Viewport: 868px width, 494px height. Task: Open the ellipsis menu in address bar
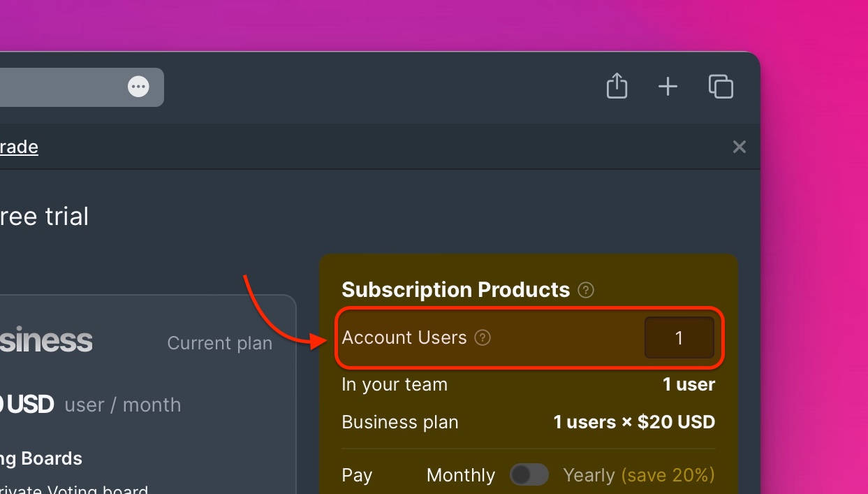point(138,87)
